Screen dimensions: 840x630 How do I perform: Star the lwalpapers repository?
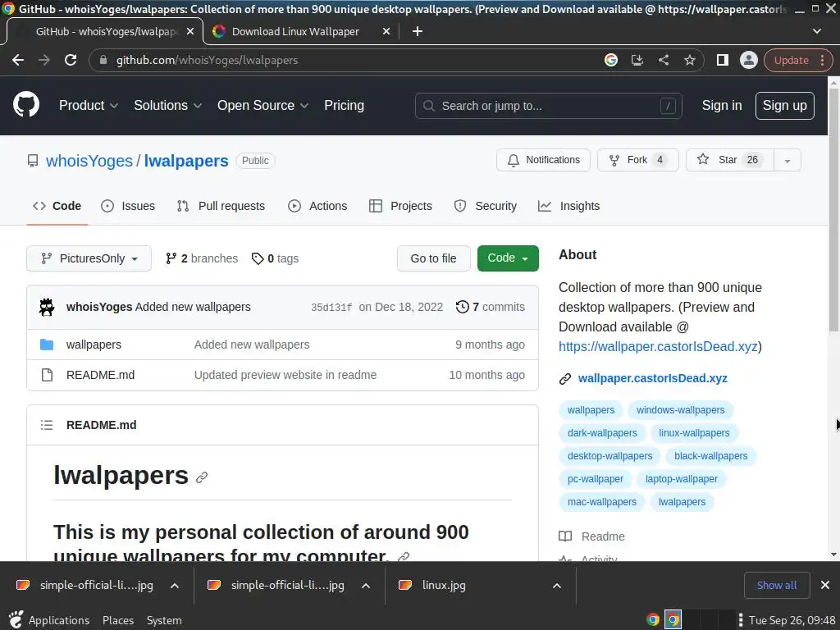coord(729,160)
